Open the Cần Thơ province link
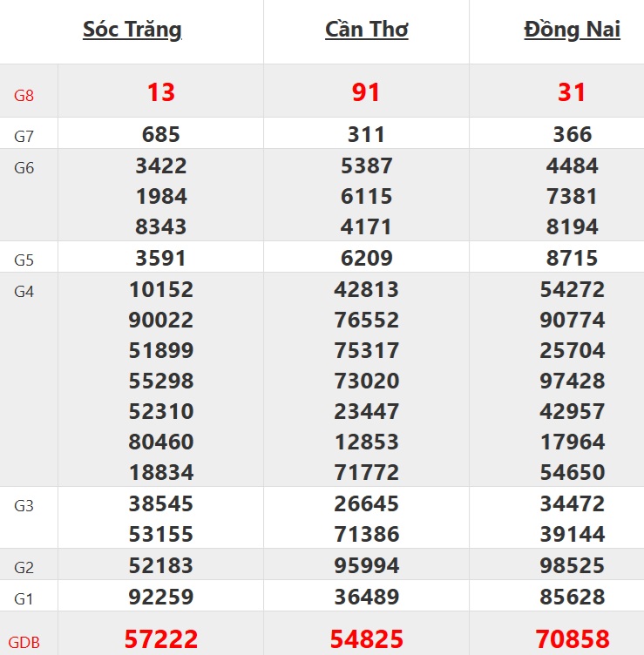This screenshot has height=655, width=644. tap(367, 30)
